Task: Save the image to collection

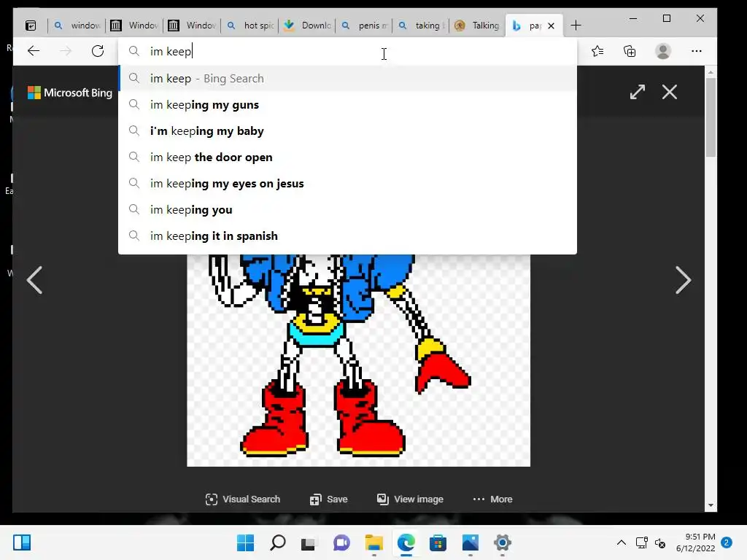Action: click(329, 499)
